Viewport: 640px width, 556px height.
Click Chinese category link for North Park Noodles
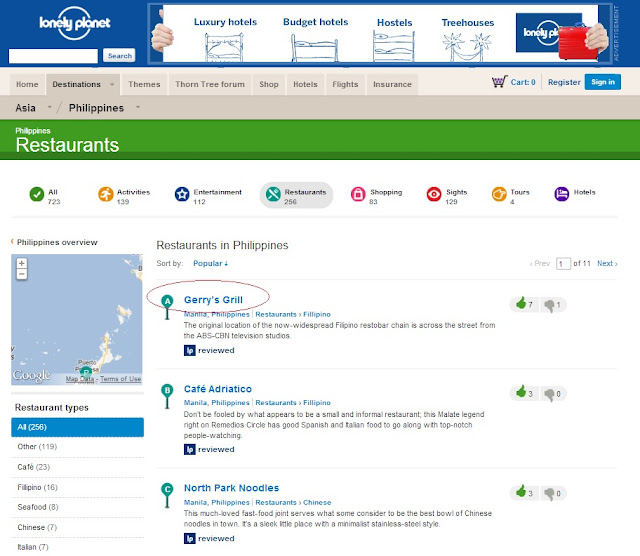317,503
